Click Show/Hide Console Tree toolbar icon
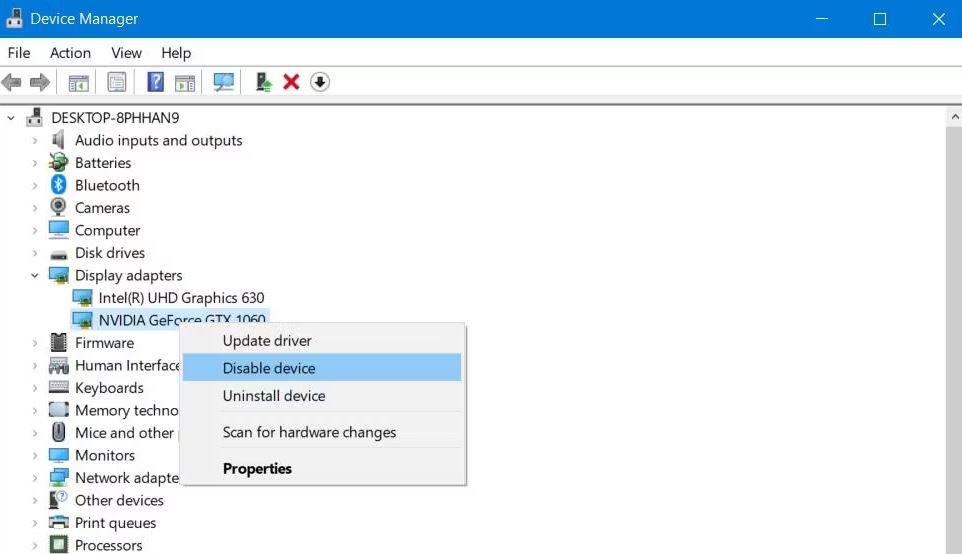Viewport: 962px width, 554px height. [79, 82]
